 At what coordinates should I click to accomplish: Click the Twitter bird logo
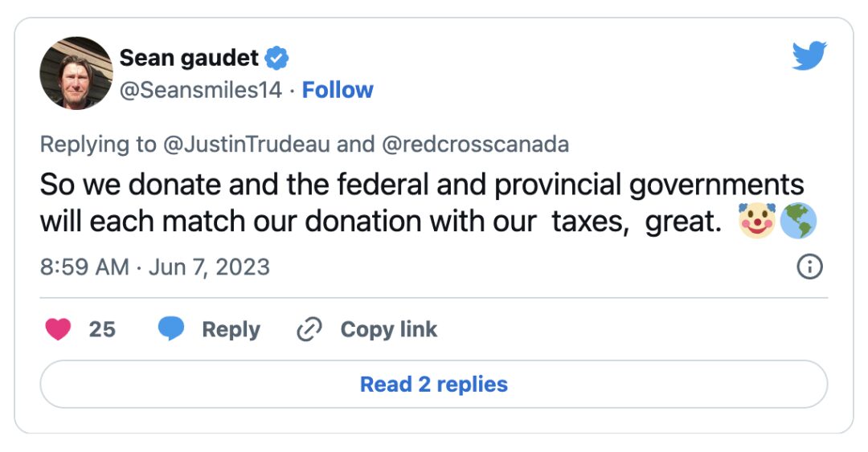click(x=809, y=55)
